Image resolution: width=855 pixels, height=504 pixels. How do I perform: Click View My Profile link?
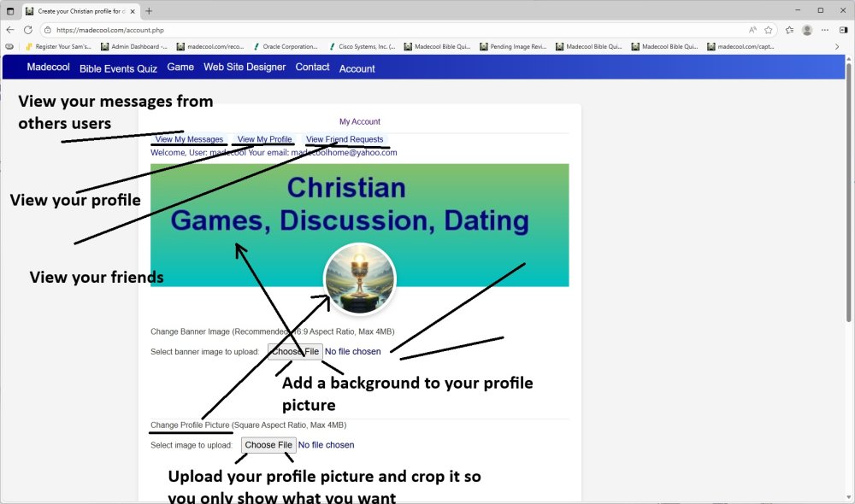click(x=264, y=139)
